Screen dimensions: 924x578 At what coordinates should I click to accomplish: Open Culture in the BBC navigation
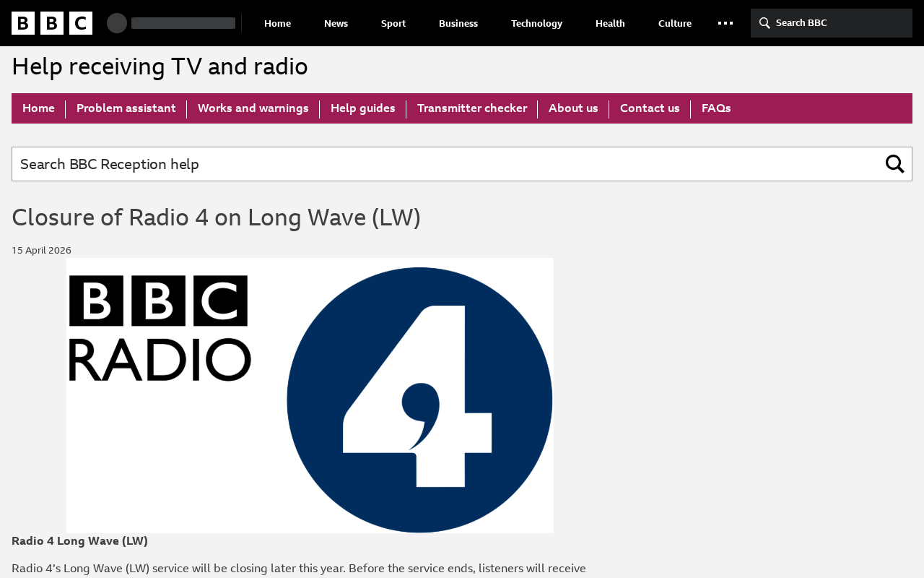pos(675,23)
